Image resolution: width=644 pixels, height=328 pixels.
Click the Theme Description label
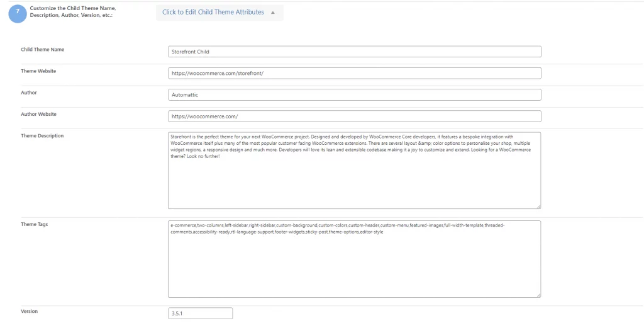coord(42,135)
